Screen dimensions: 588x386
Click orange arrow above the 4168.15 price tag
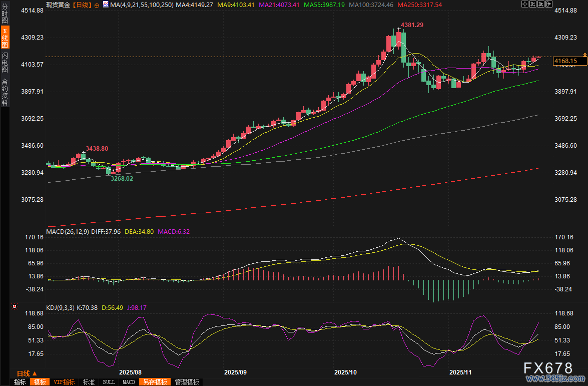[x=584, y=54]
